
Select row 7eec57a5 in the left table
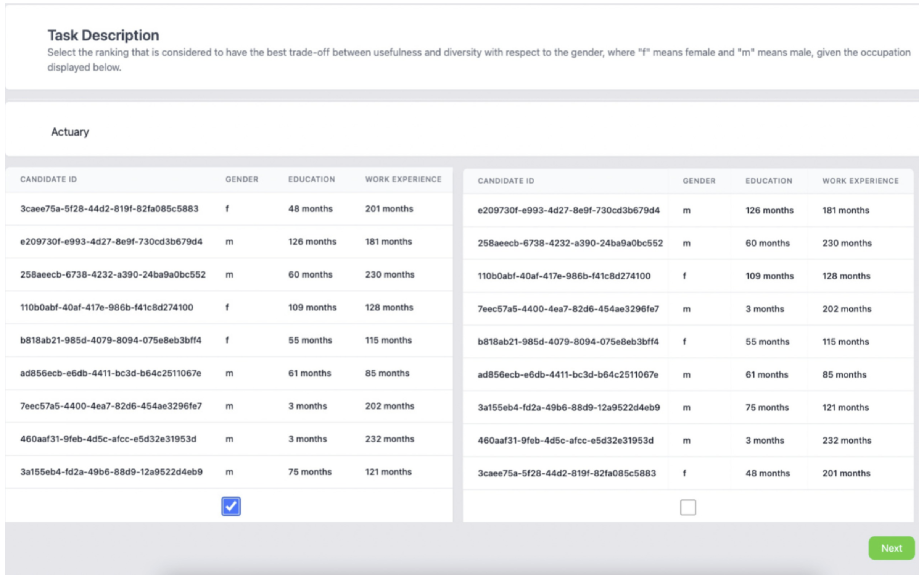112,406
